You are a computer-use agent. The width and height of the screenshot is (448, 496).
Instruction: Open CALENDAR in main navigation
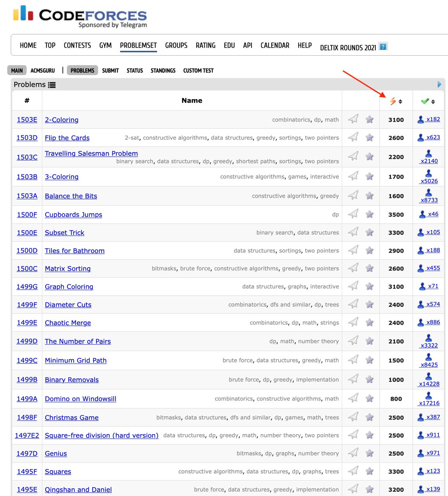click(275, 45)
